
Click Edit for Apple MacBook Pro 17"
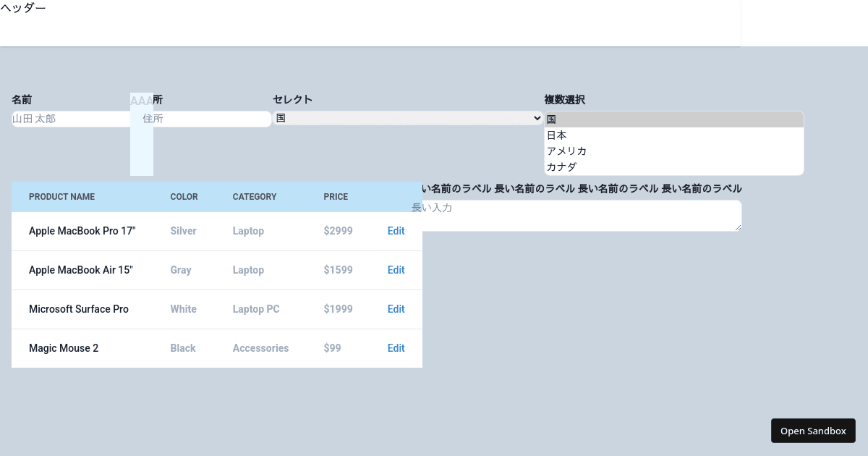coord(396,231)
